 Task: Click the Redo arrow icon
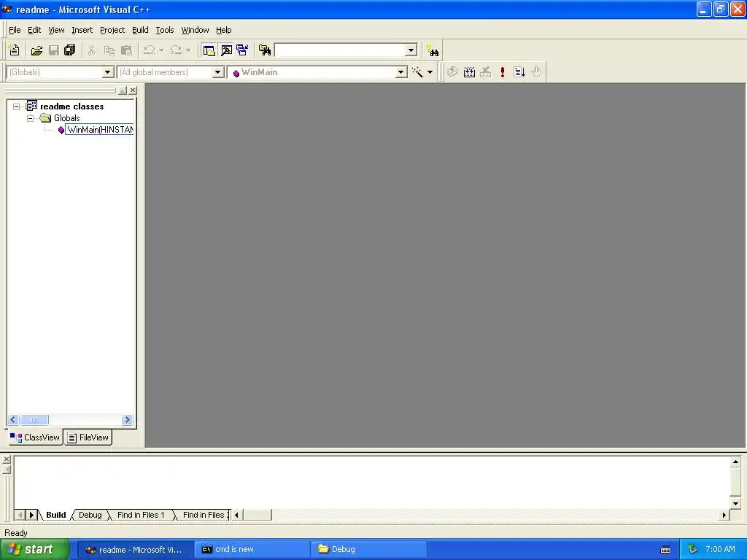click(x=176, y=50)
